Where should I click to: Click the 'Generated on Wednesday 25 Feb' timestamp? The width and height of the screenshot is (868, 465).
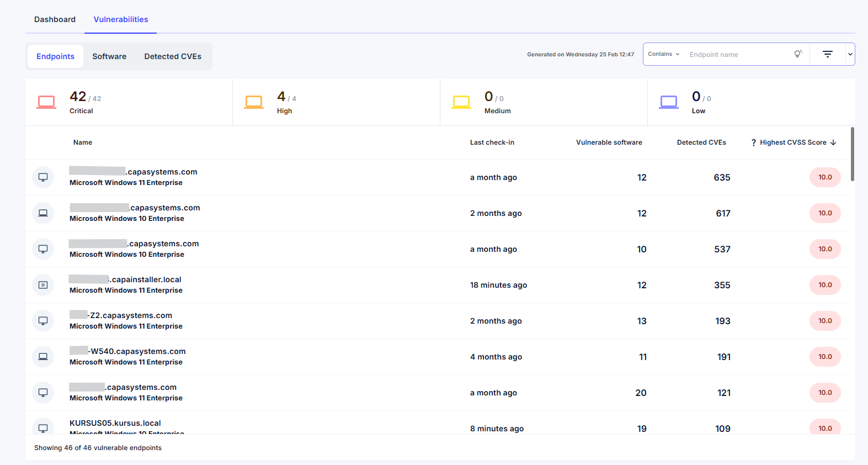581,54
